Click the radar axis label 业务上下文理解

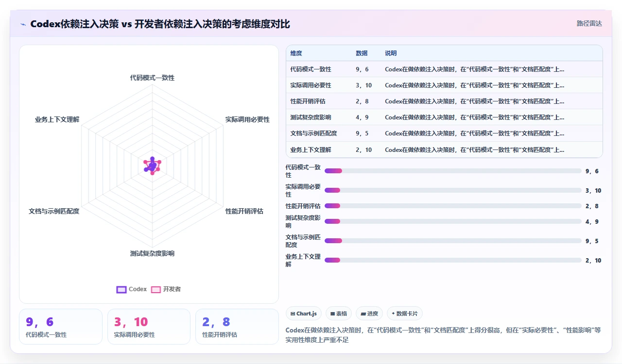coord(57,119)
